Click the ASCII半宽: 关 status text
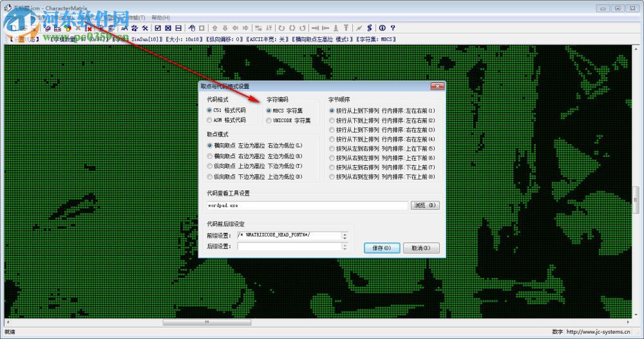 267,39
